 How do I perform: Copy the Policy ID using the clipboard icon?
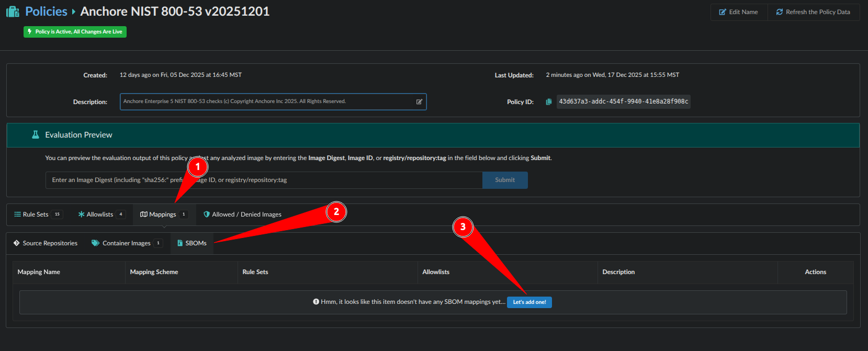[548, 102]
